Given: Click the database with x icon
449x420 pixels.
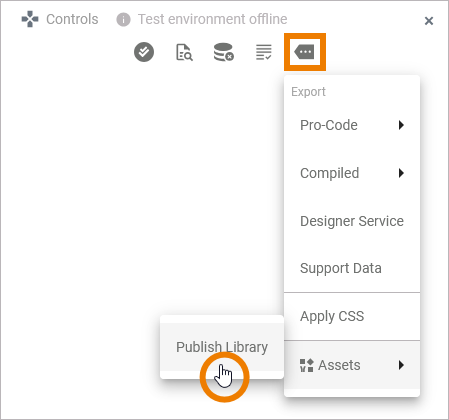Looking at the screenshot, I should 224,52.
